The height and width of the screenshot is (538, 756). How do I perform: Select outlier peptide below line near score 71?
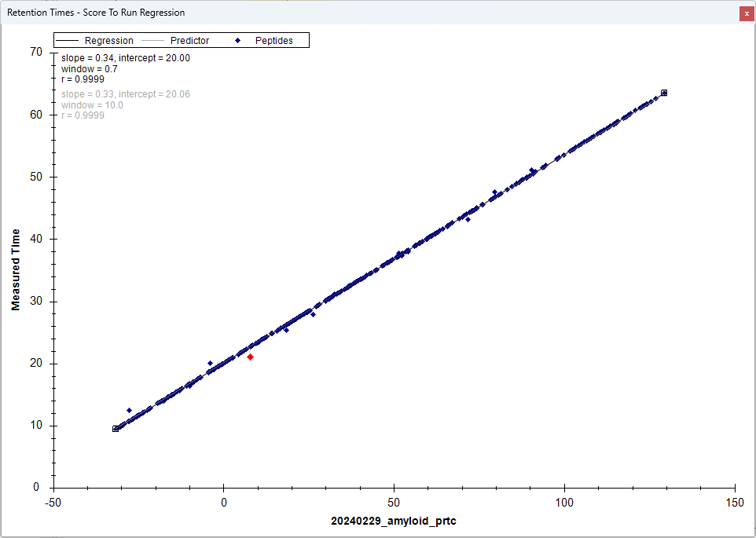pyautogui.click(x=468, y=219)
